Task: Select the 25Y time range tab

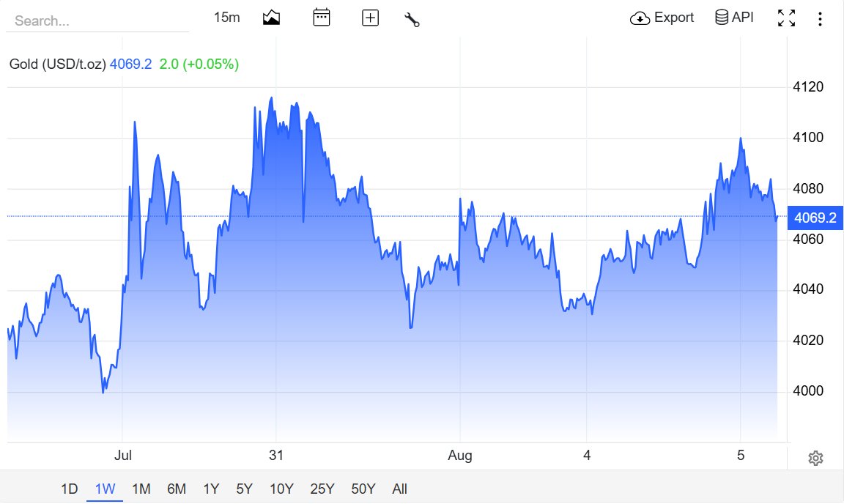Action: click(x=322, y=489)
